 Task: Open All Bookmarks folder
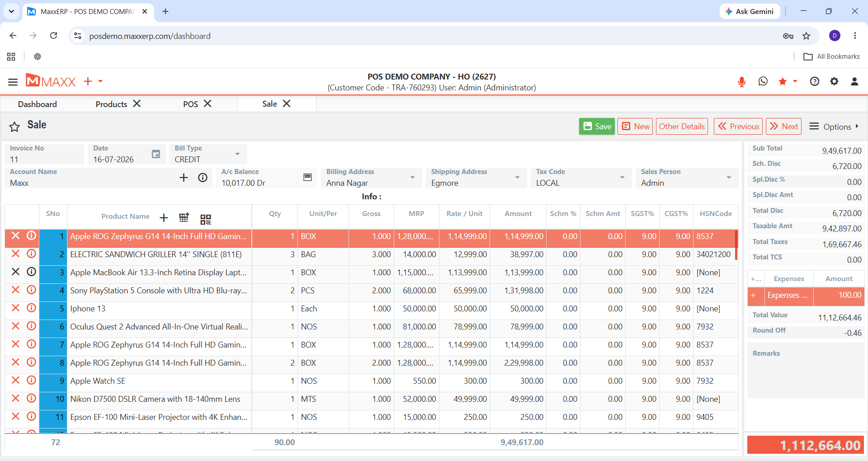coord(831,56)
